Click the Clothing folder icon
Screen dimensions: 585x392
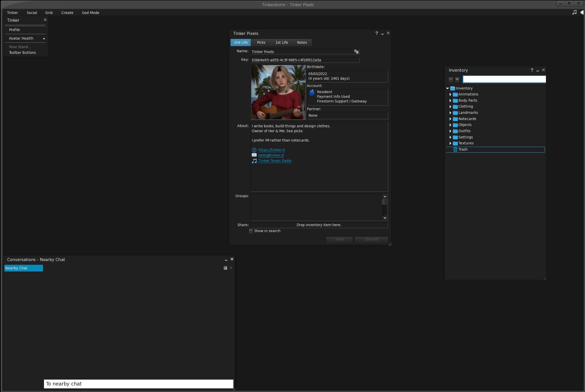point(455,107)
